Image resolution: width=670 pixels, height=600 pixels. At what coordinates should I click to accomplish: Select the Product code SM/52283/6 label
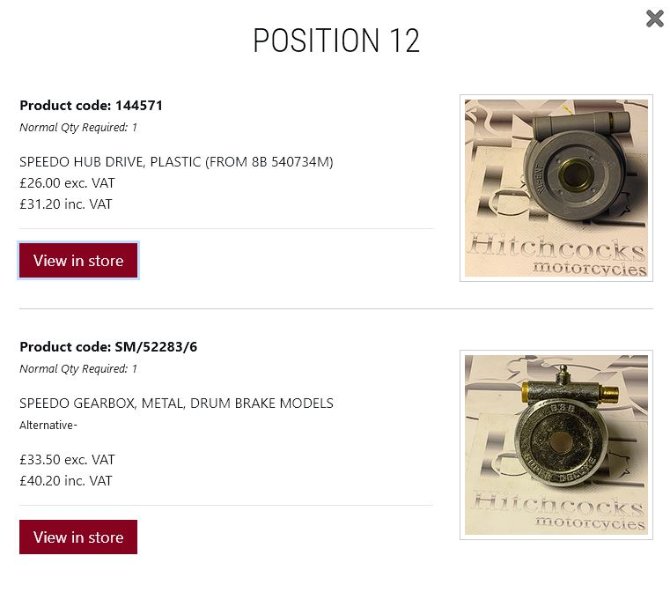pyautogui.click(x=115, y=347)
